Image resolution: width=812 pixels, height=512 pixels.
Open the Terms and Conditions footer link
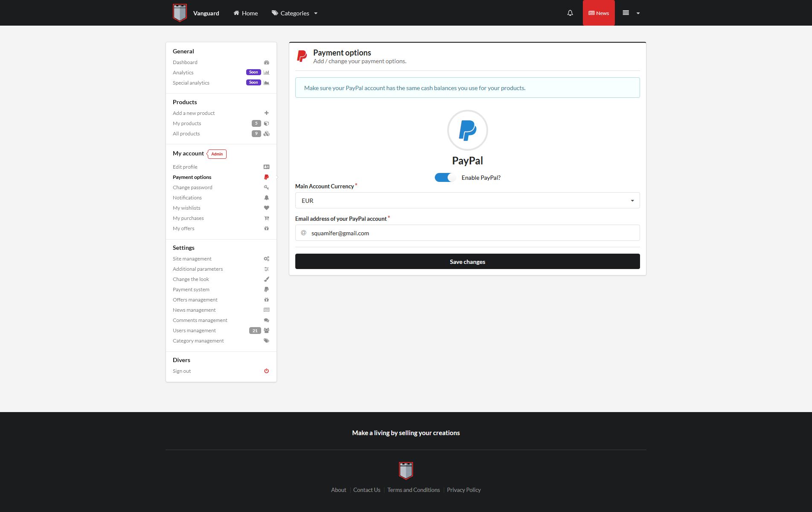tap(413, 490)
